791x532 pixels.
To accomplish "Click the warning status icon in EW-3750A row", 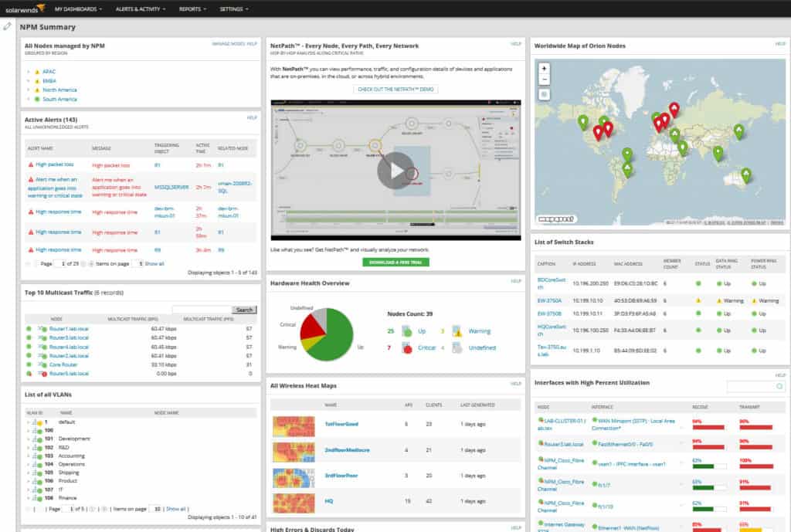I will pos(698,300).
